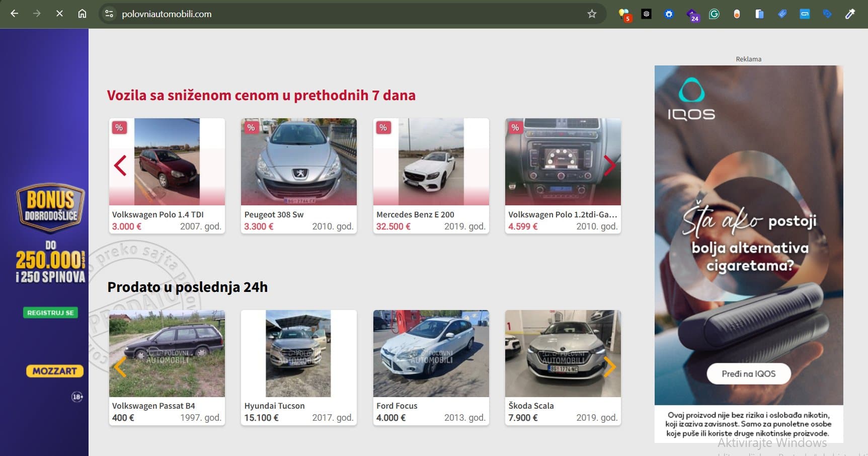
Task: Click the 3.300 € price
Action: (259, 226)
